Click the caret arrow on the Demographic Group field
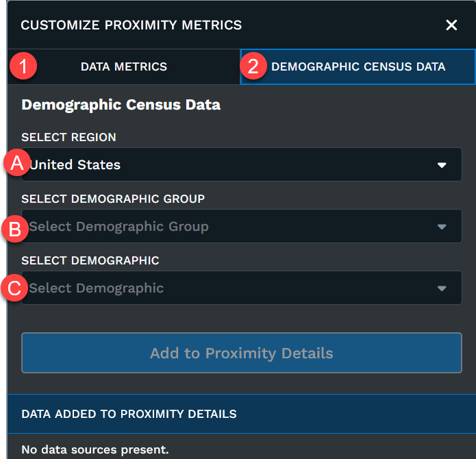Image resolution: width=476 pixels, height=459 pixels. coord(442,227)
